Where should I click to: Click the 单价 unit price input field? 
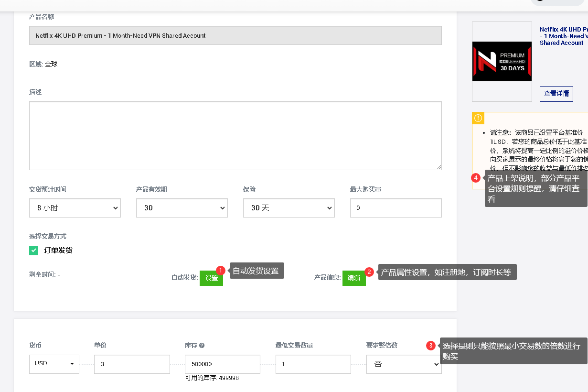(132, 364)
